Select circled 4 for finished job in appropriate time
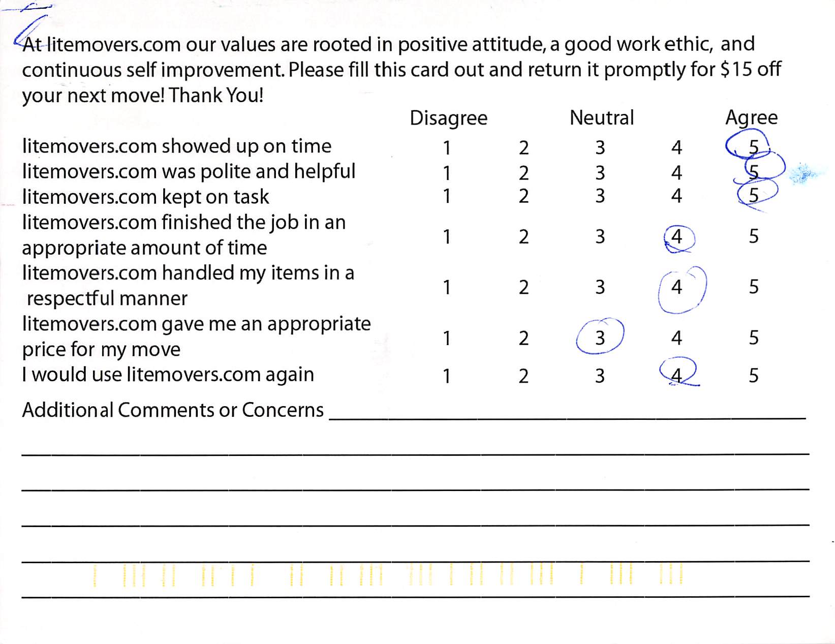This screenshot has width=835, height=644. tap(676, 237)
